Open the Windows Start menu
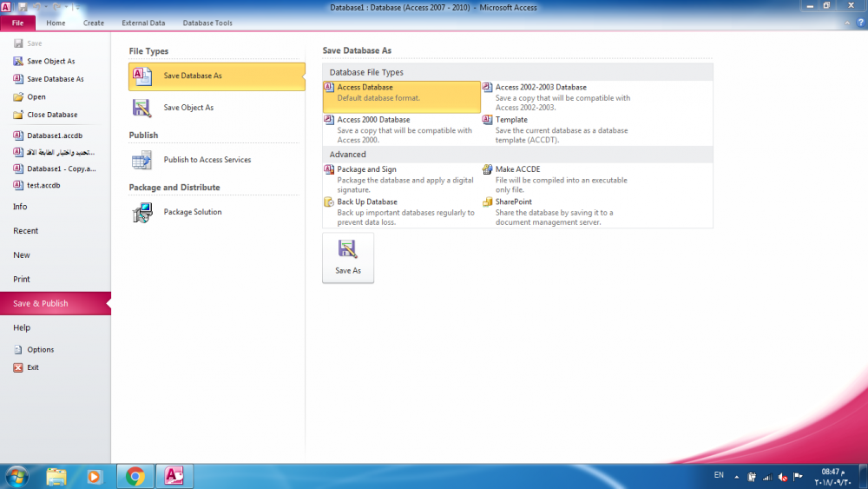Screen dimensions: 868x489 click(x=16, y=476)
